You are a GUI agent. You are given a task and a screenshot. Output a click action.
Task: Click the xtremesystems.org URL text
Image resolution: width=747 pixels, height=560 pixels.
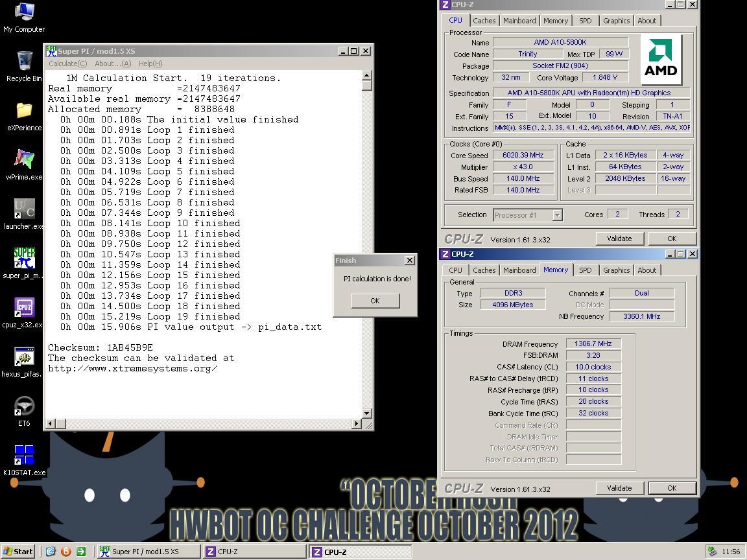point(133,369)
